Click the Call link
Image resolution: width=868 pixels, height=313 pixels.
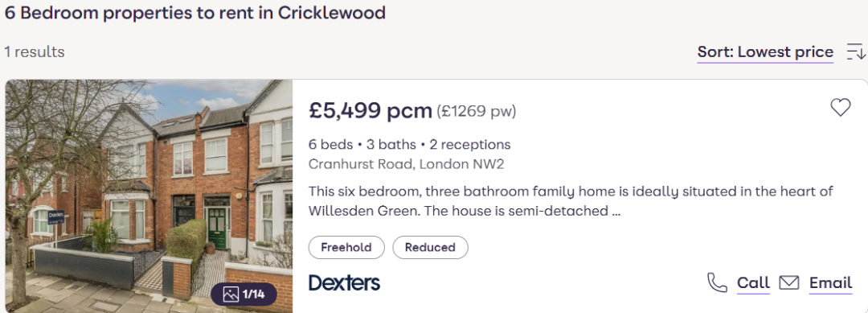(x=753, y=283)
